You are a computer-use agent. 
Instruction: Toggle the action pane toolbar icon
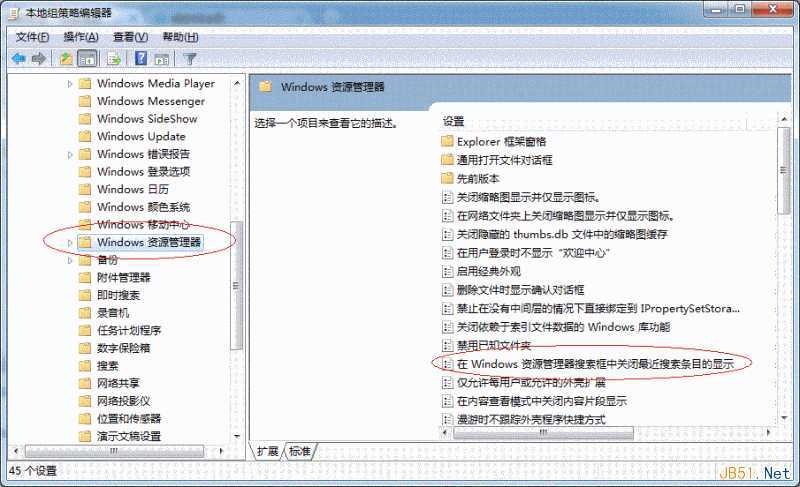162,59
